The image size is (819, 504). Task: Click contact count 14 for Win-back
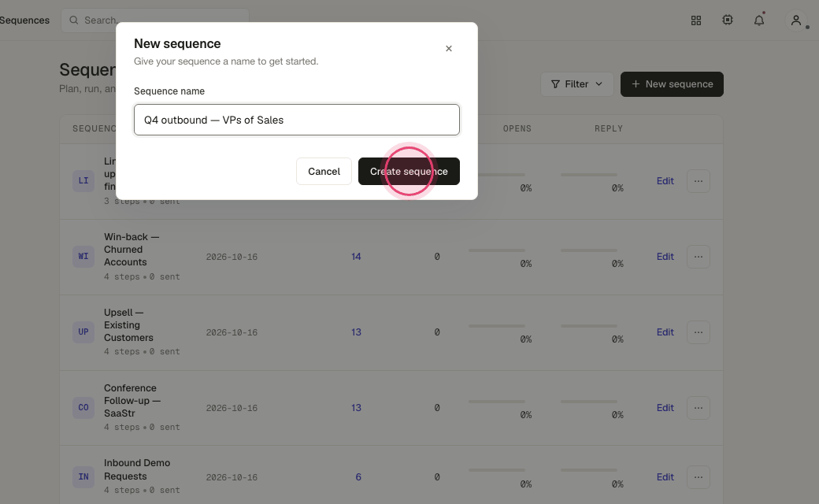tap(356, 257)
